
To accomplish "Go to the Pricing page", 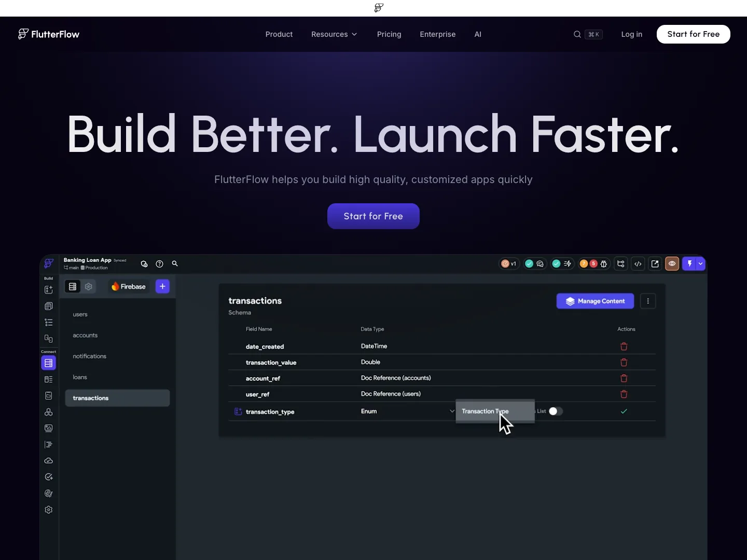I will point(389,34).
